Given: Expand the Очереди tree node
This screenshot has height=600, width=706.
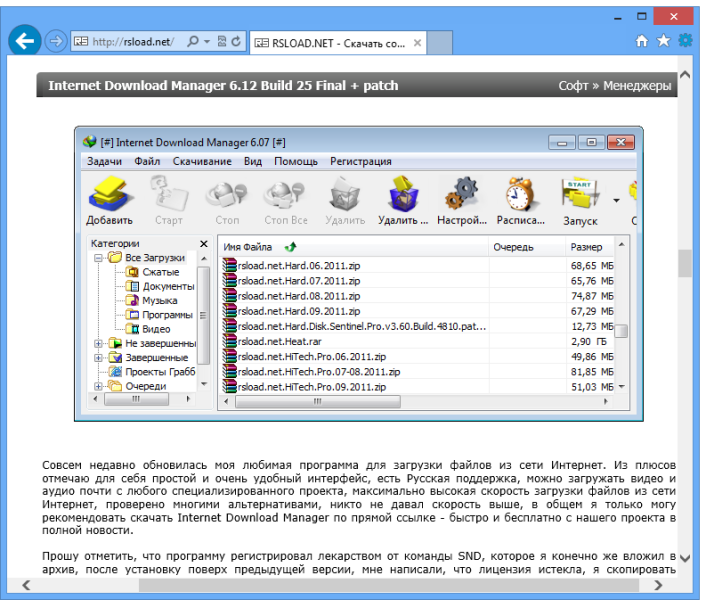Looking at the screenshot, I should [98, 386].
